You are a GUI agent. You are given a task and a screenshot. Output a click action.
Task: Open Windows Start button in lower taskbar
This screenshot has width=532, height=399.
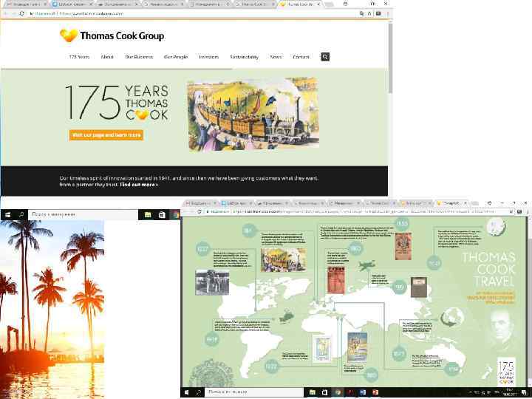coord(186,392)
